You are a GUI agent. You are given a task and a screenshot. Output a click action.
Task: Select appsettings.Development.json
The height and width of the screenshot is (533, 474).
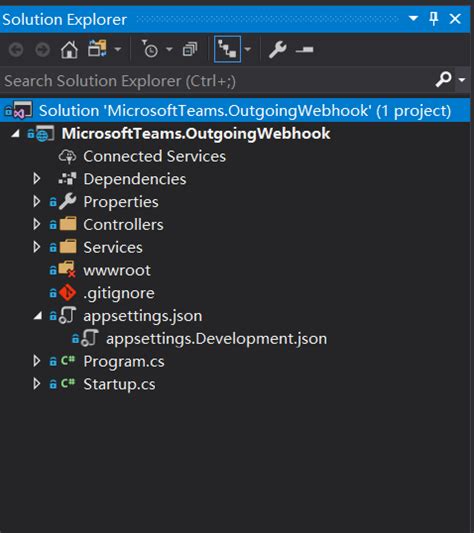[x=217, y=339]
